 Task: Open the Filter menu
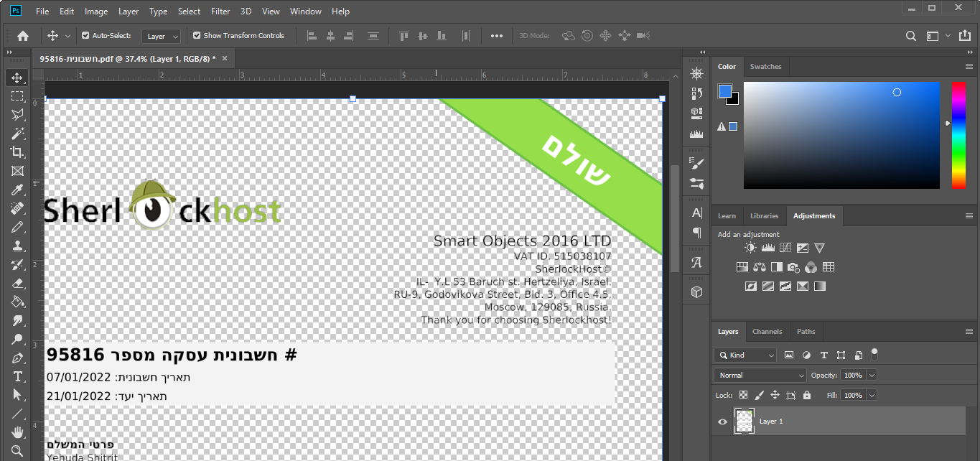pos(220,11)
